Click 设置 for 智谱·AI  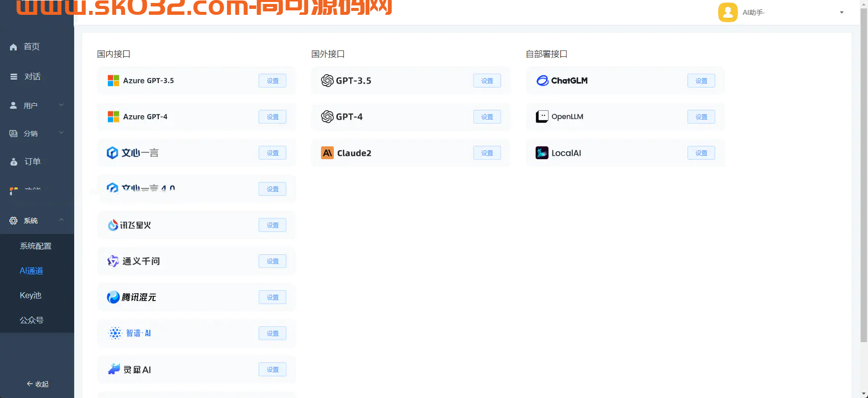point(273,333)
